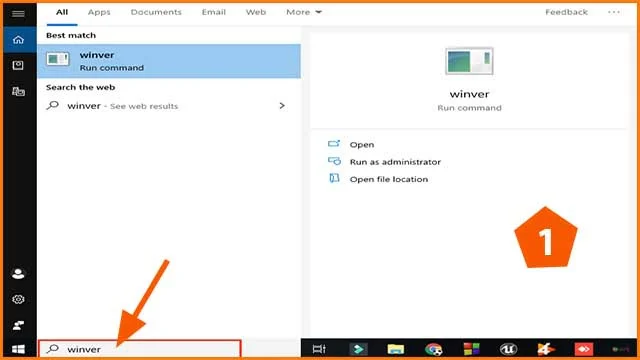Screen dimensions: 640x360
Task: Select winver Run command best match
Action: point(169,61)
